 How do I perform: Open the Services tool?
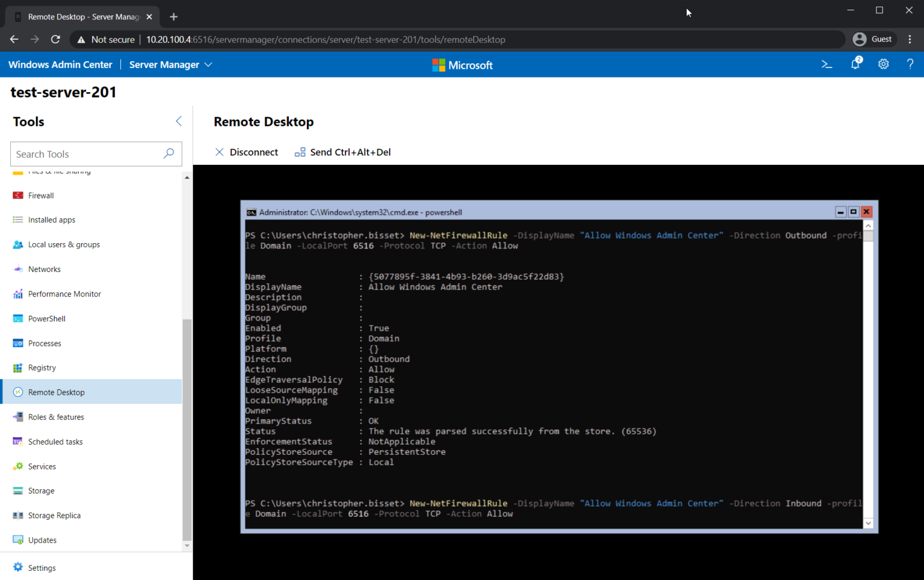[x=42, y=466]
